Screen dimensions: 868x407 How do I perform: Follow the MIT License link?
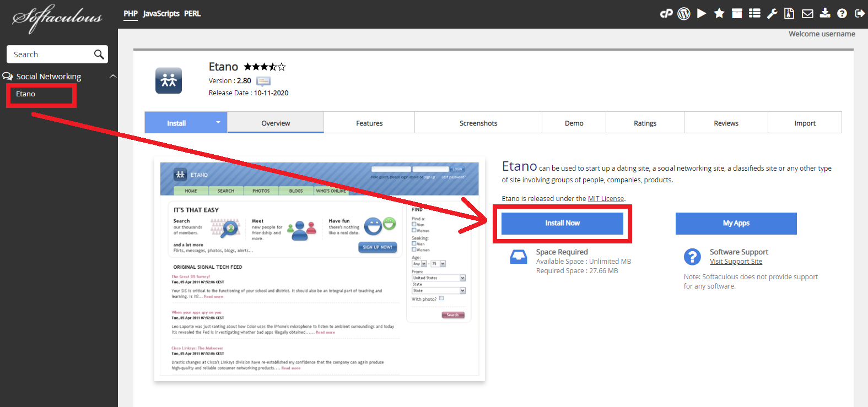pos(606,199)
